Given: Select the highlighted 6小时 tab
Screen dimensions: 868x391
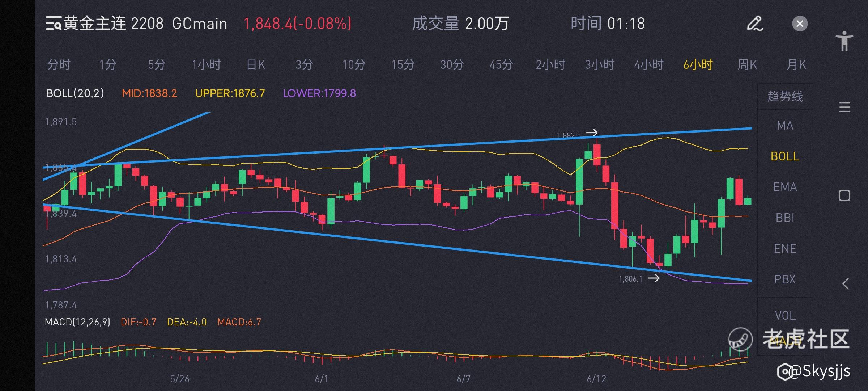Looking at the screenshot, I should pos(698,65).
